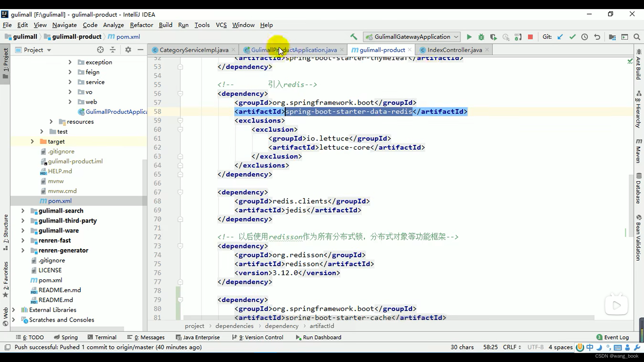The image size is (644, 362).
Task: Select README.en.md in project tree
Action: tap(60, 290)
